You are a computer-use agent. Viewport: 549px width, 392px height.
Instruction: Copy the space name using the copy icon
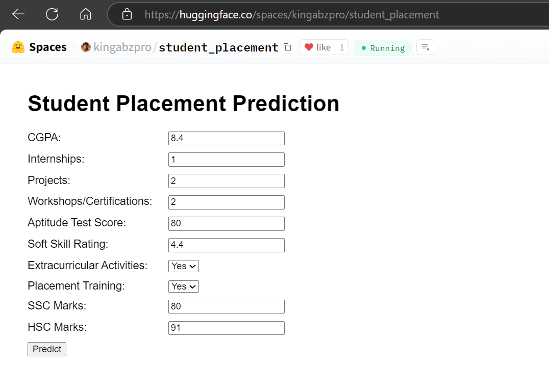(287, 47)
